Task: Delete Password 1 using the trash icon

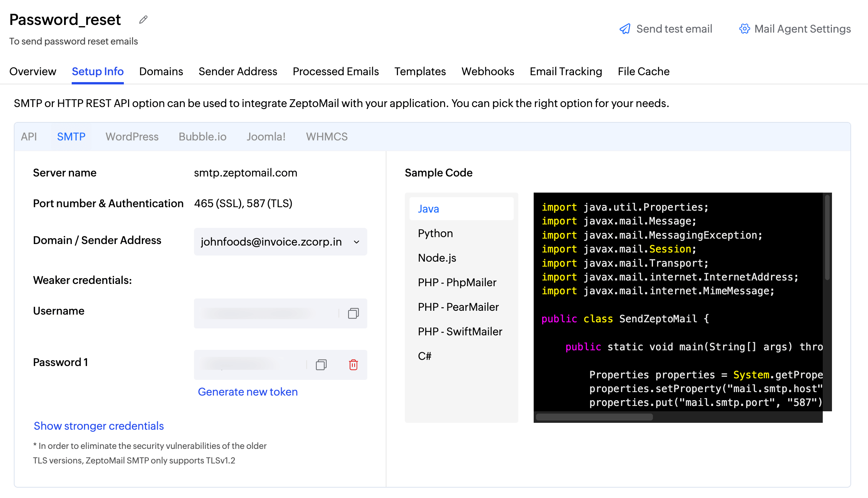Action: point(353,365)
